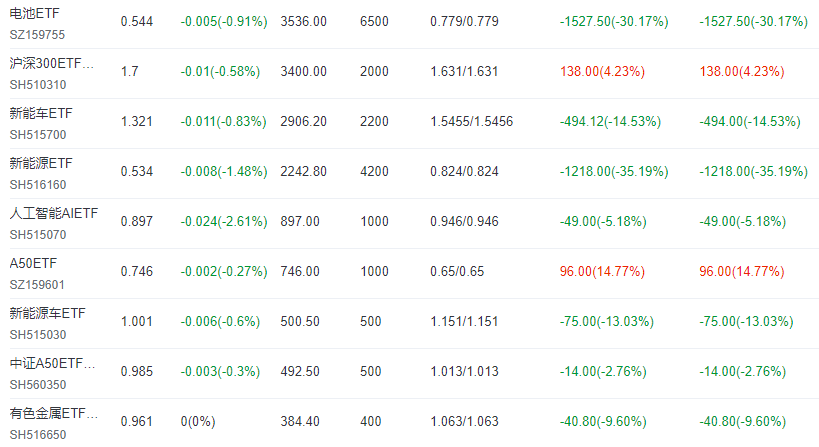Click change value -0.024(-2.61%)
The image size is (819, 447).
(x=224, y=221)
